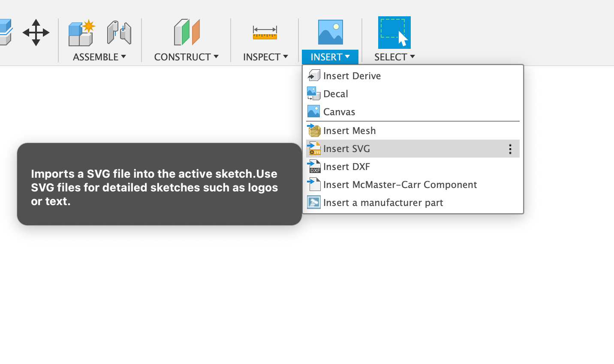
Task: Expand the INSPECT dropdown
Action: pos(265,57)
